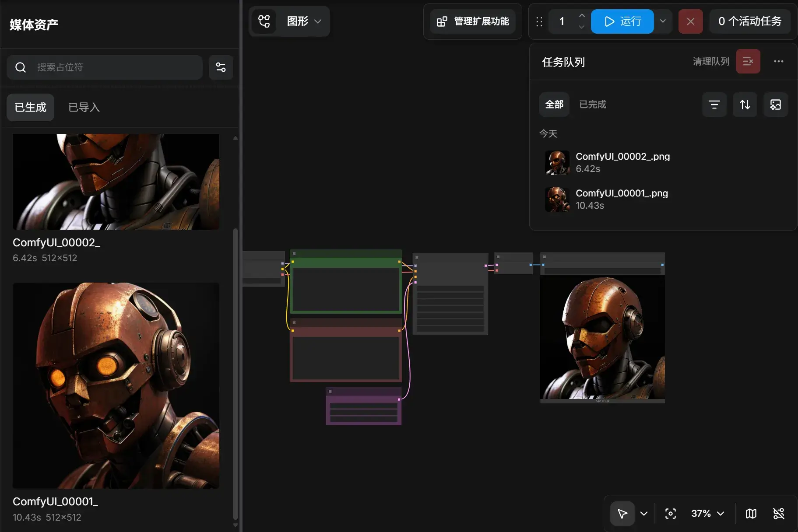
Task: Click ComfyUI_00002_ asset name
Action: (x=57, y=242)
